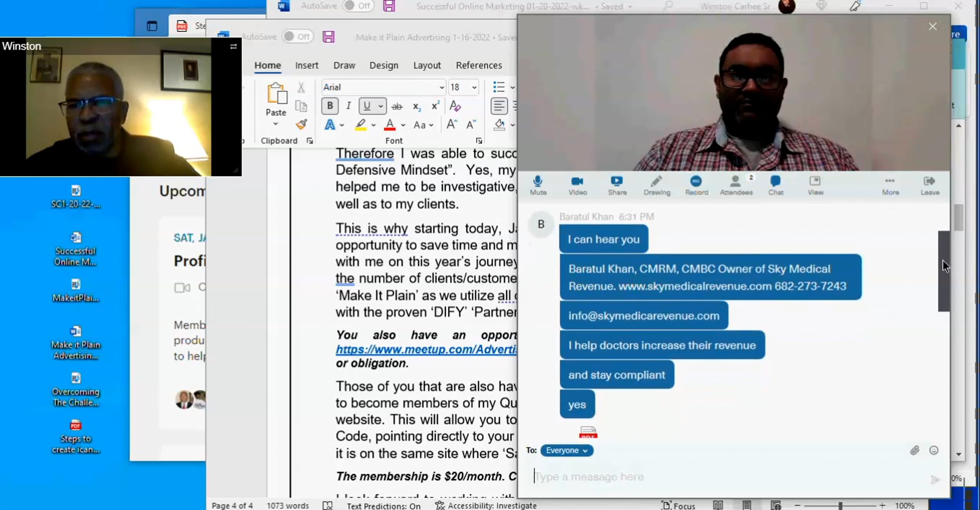Screen dimensions: 980x510
Task: Expand the Arial font name dropdown
Action: click(x=441, y=87)
